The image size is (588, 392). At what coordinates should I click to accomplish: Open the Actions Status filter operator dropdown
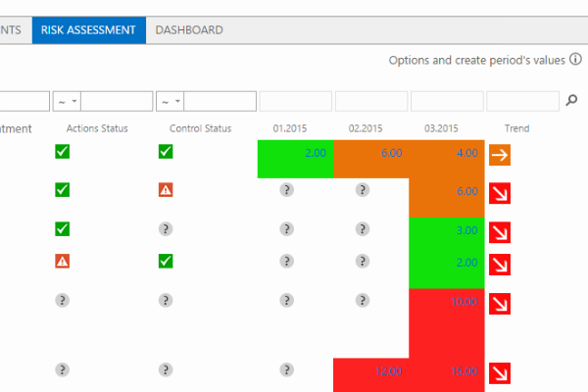67,101
